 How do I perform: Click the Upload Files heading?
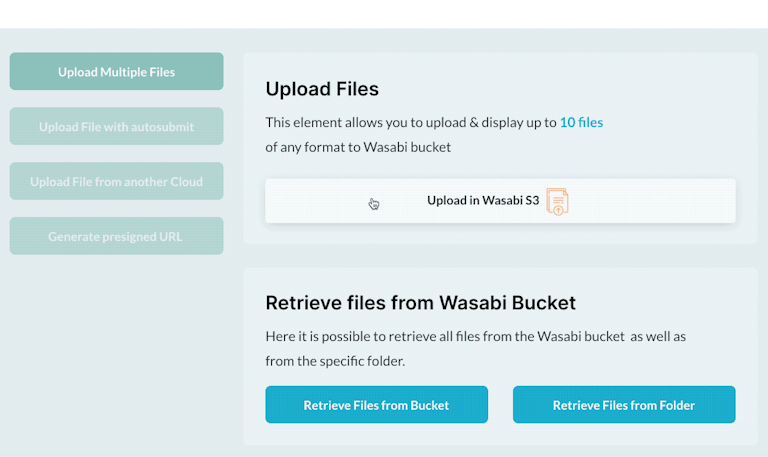[322, 89]
